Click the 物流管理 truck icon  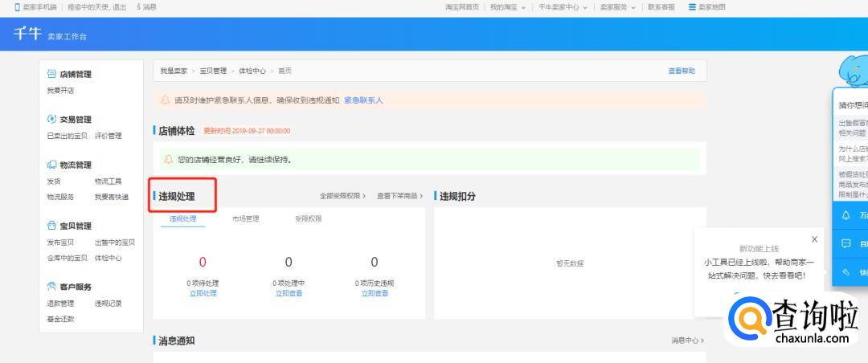[52, 165]
